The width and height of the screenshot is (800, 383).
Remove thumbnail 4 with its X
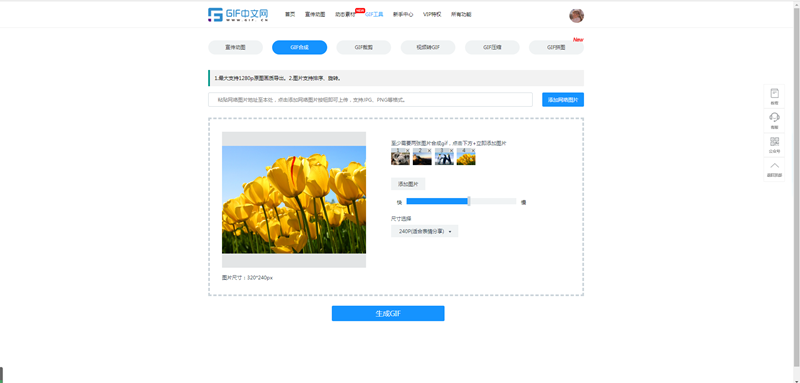[x=473, y=150]
